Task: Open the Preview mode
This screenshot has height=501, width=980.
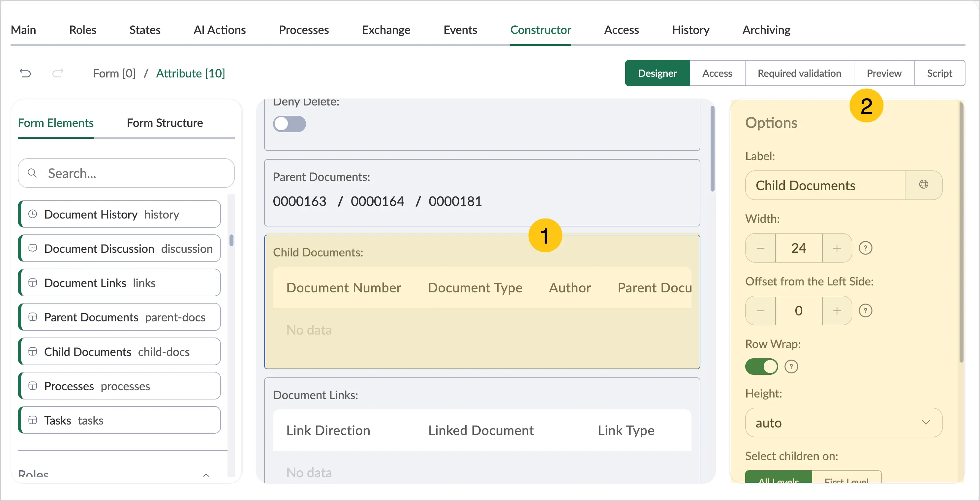Action: click(x=884, y=73)
